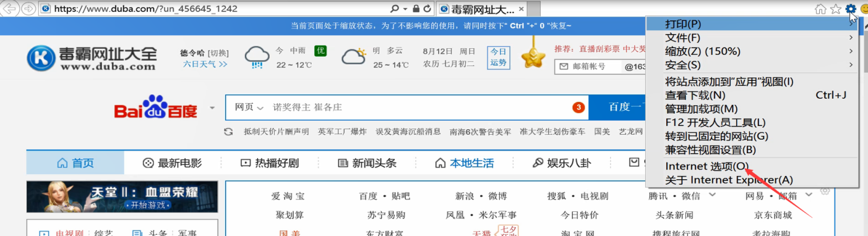
Task: Switch to the 娱乐八卦 tab
Action: click(x=561, y=163)
